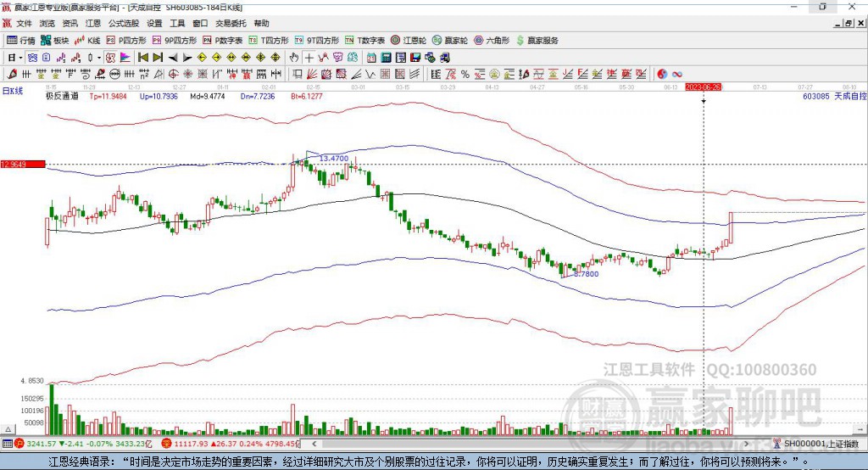Open the 公式选股 menu
This screenshot has width=868, height=470.
point(124,23)
